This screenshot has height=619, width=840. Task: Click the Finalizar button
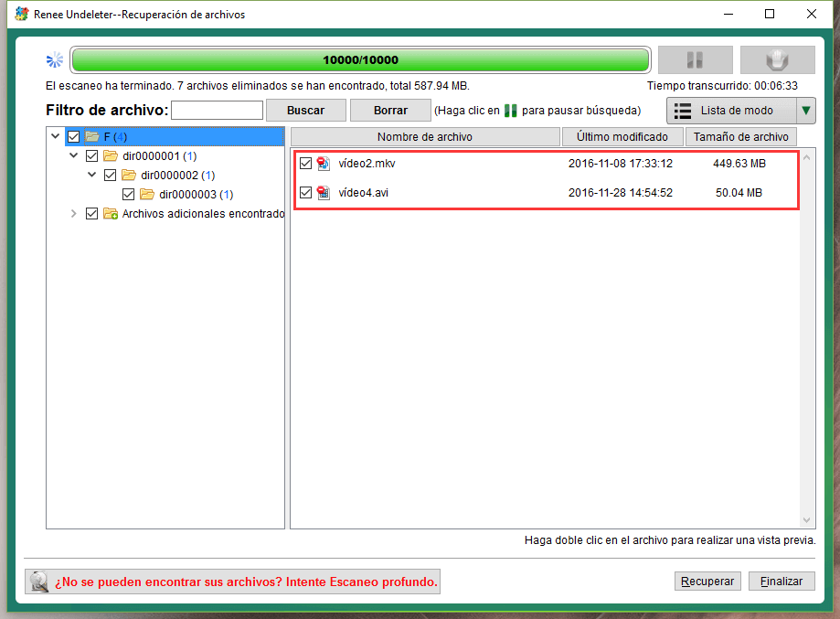tap(782, 581)
